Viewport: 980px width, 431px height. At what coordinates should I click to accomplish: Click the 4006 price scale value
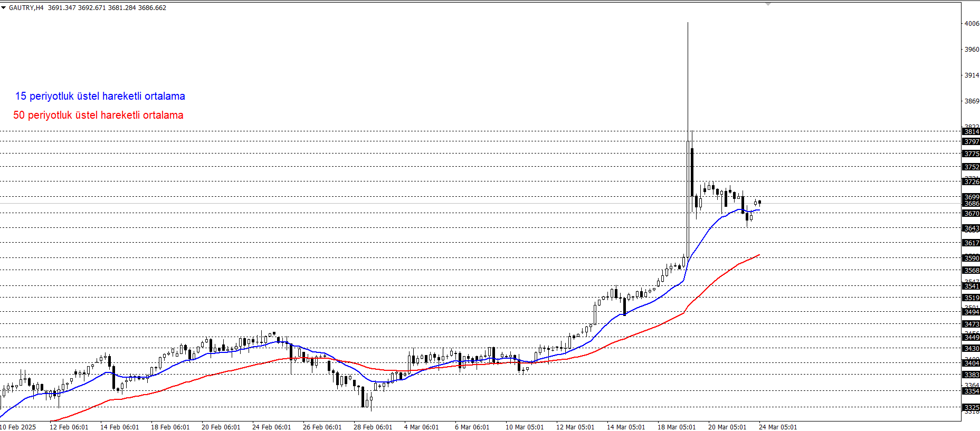pyautogui.click(x=972, y=23)
